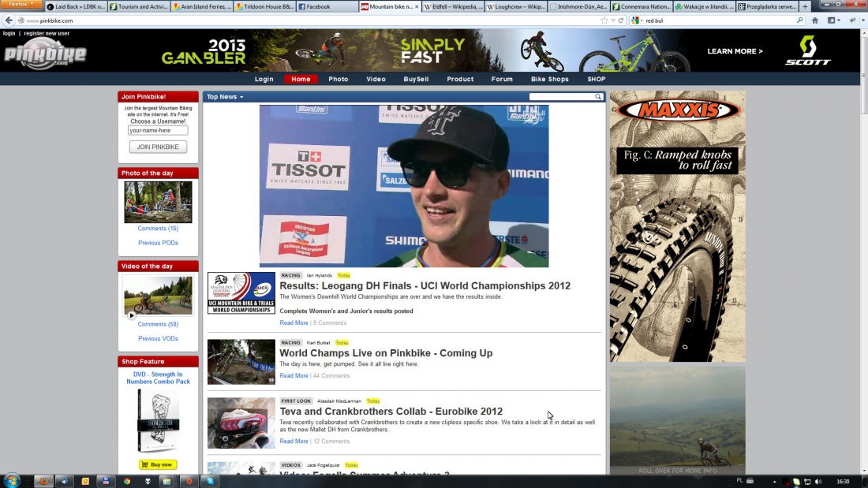Open the URL history dropdown arrow
The width and height of the screenshot is (868, 488).
coord(613,20)
